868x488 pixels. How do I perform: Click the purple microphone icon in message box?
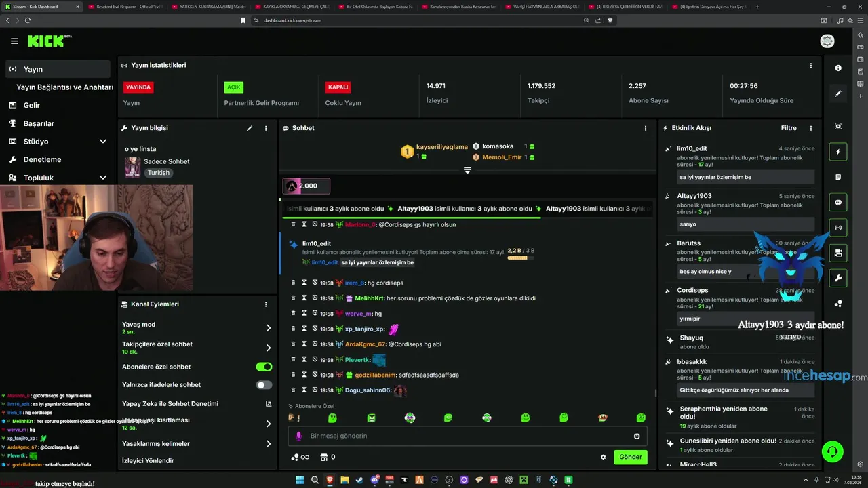tap(298, 436)
